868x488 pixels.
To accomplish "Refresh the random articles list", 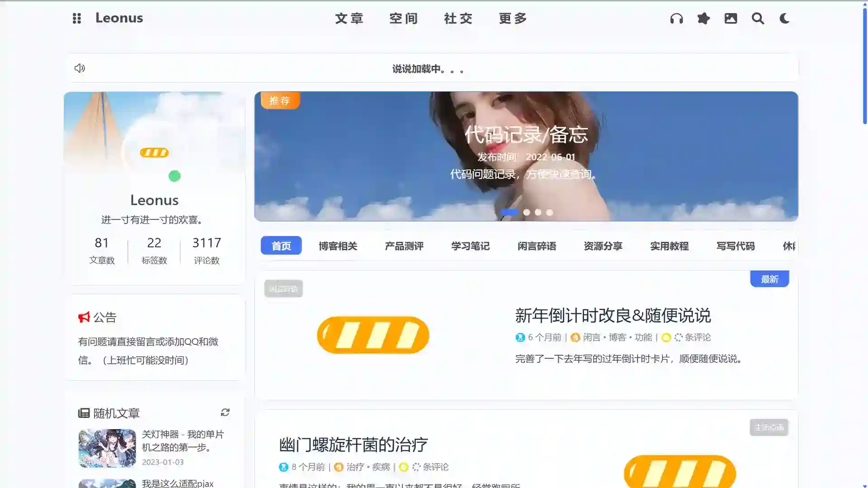I will click(x=225, y=412).
